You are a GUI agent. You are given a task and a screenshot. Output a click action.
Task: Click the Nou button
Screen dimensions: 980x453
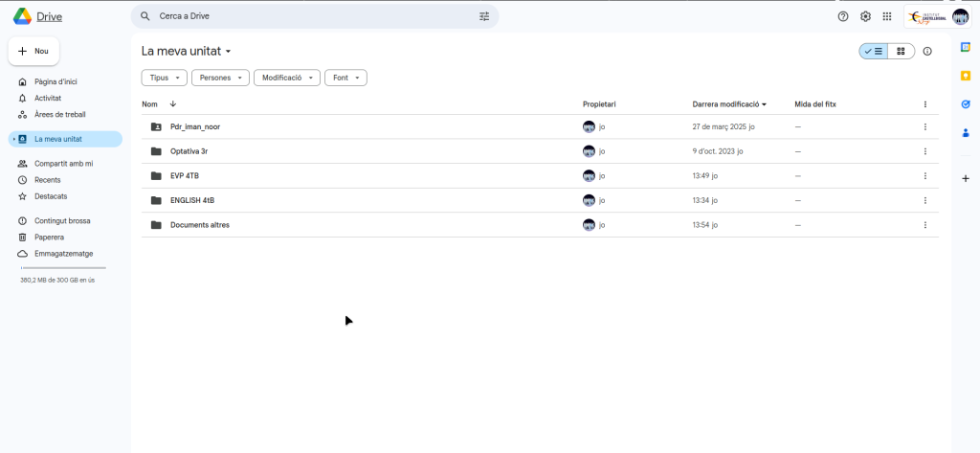point(33,51)
